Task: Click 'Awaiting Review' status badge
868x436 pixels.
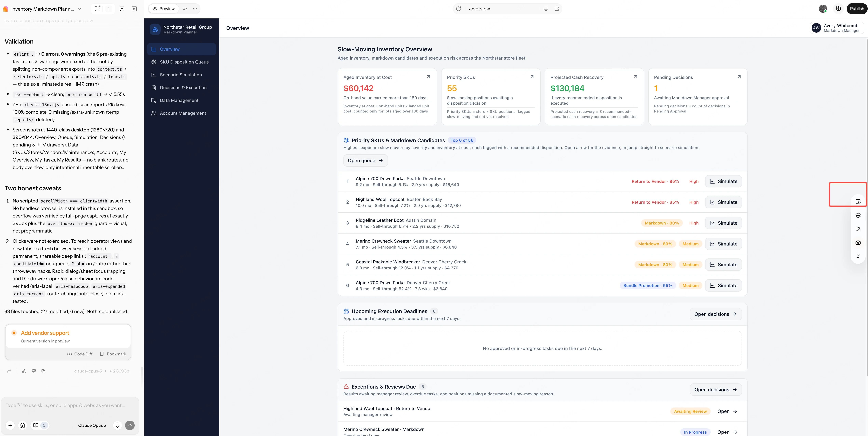Action: [690, 411]
